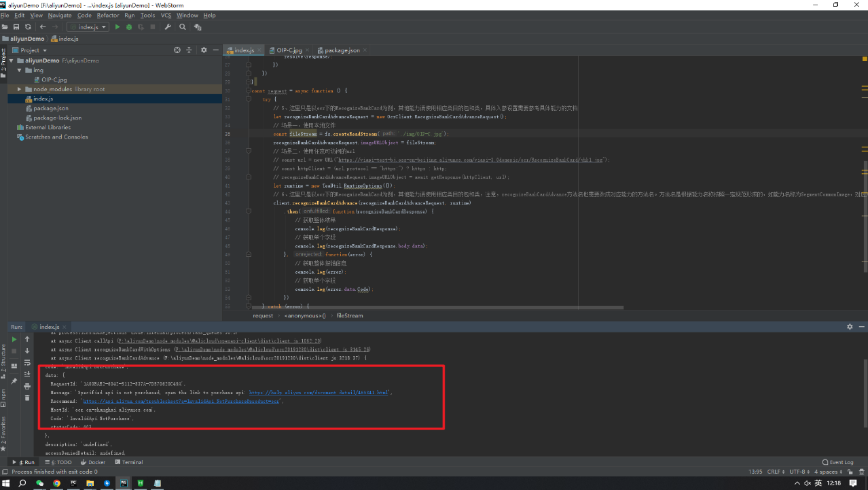Click the Open folder toolbar icon
The height and width of the screenshot is (490, 868).
5,27
